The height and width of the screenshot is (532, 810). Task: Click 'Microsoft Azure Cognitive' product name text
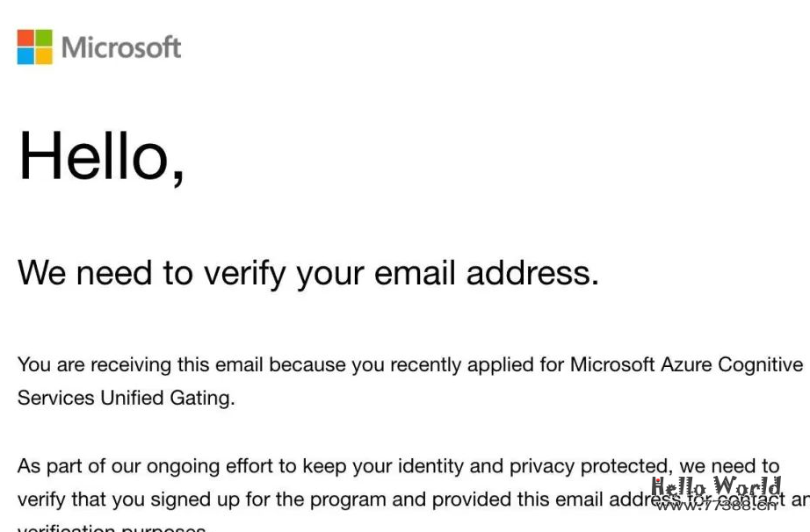(x=686, y=364)
